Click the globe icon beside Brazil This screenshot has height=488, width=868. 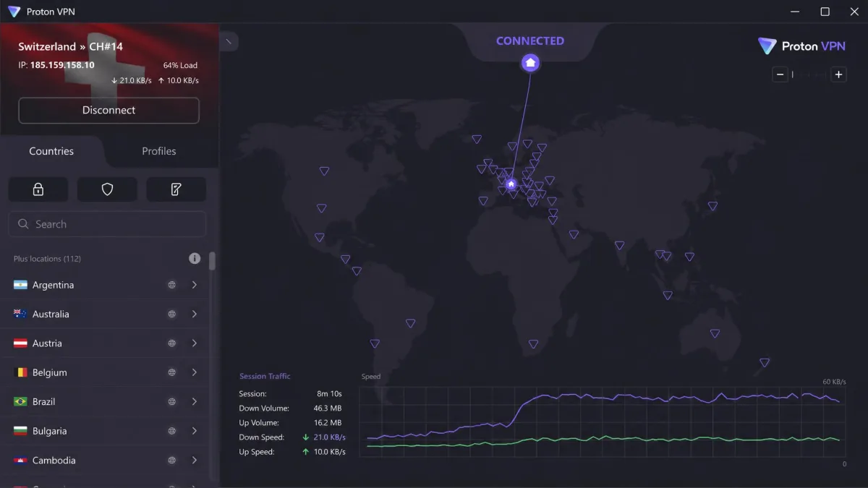point(172,401)
